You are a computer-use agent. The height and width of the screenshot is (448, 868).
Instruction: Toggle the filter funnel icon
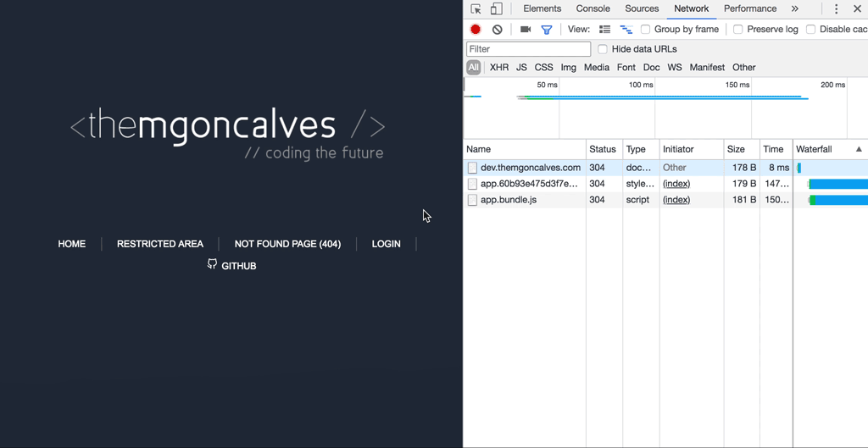(547, 30)
